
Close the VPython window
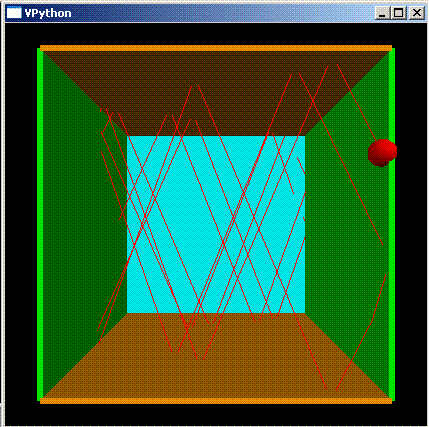pyautogui.click(x=417, y=13)
